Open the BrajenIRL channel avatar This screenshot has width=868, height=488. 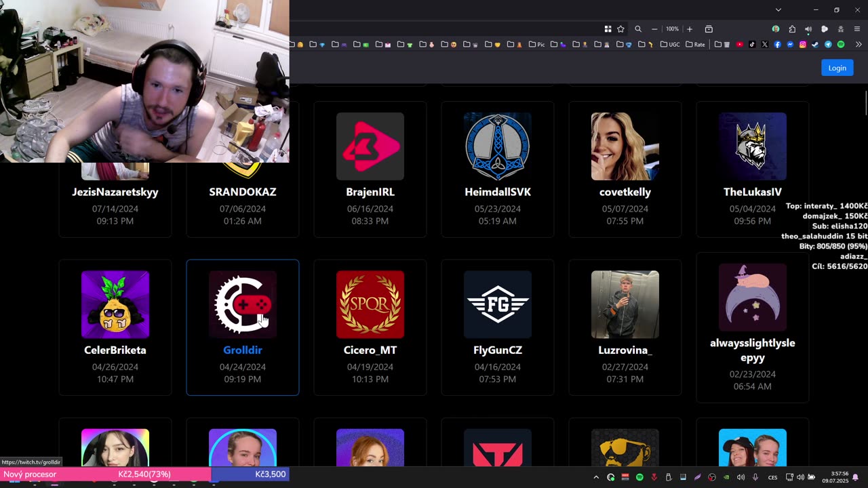tap(370, 146)
